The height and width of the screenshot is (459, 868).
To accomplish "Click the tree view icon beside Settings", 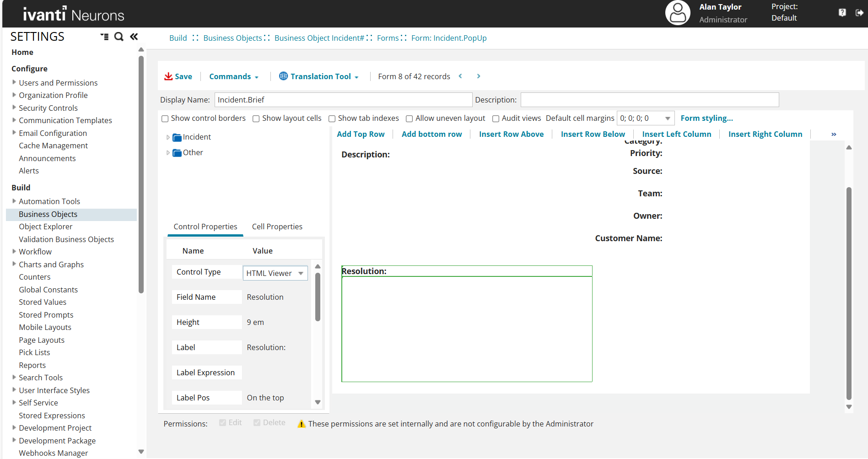I will point(104,37).
